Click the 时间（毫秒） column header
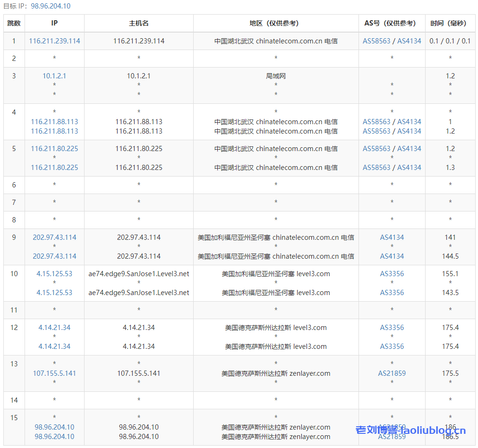 pos(450,23)
